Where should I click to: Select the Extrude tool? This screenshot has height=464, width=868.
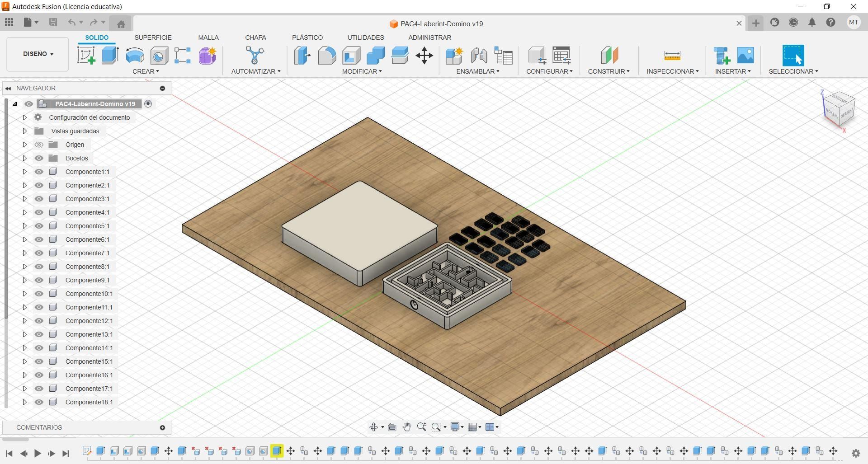tap(110, 56)
